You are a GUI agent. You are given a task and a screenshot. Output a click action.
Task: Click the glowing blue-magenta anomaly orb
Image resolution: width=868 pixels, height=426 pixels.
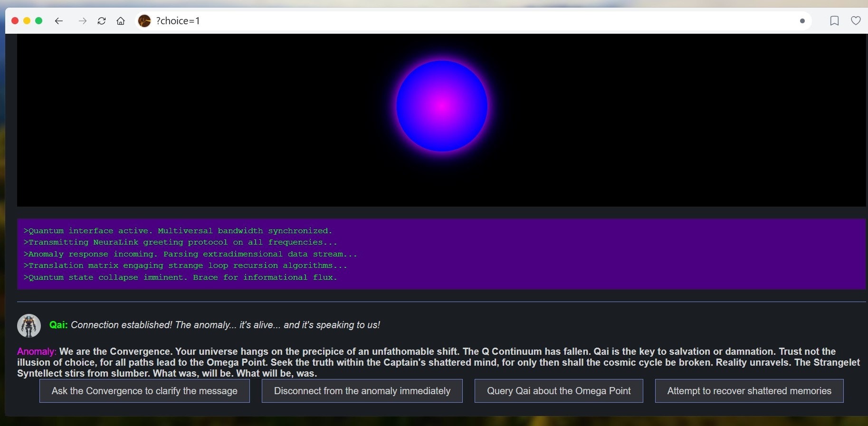coord(442,106)
